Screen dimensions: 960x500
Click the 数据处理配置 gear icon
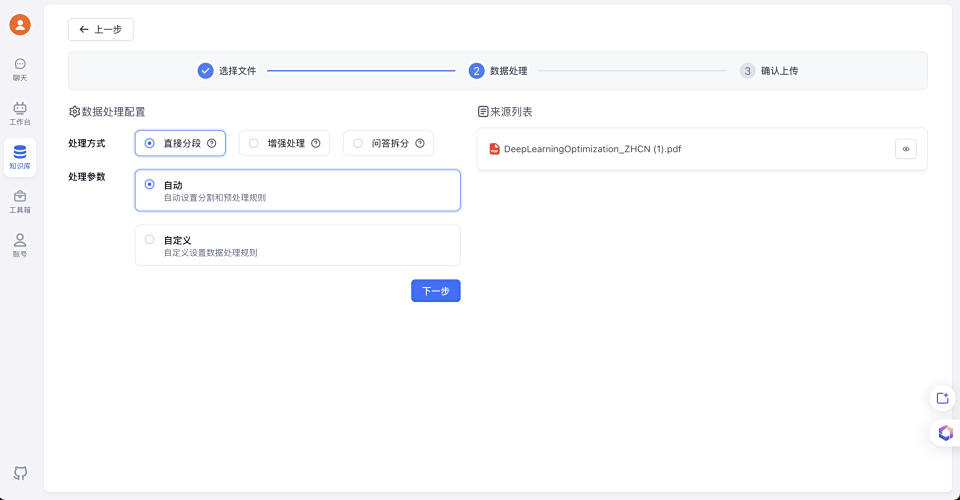tap(74, 112)
